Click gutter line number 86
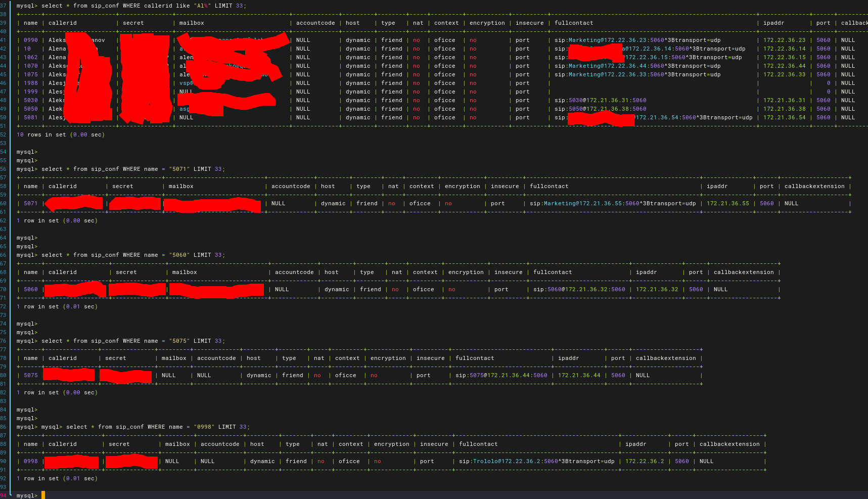This screenshot has height=499, width=868. pyautogui.click(x=3, y=427)
